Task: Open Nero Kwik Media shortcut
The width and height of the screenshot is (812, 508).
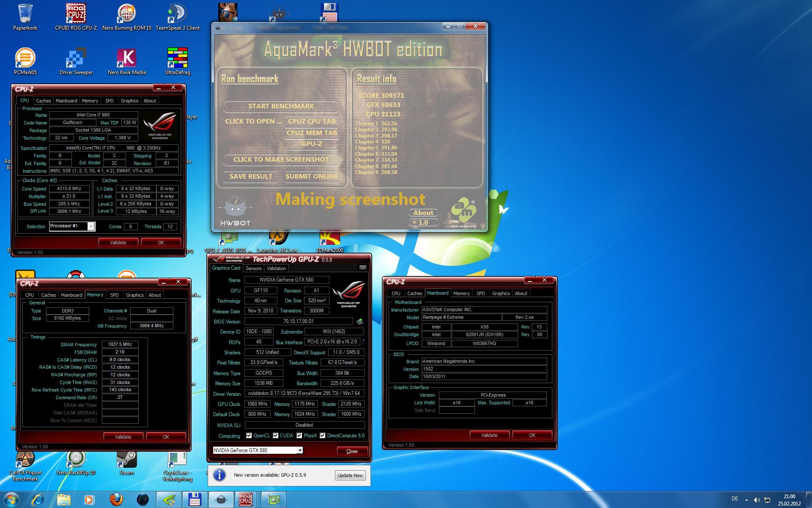Action: (x=126, y=61)
